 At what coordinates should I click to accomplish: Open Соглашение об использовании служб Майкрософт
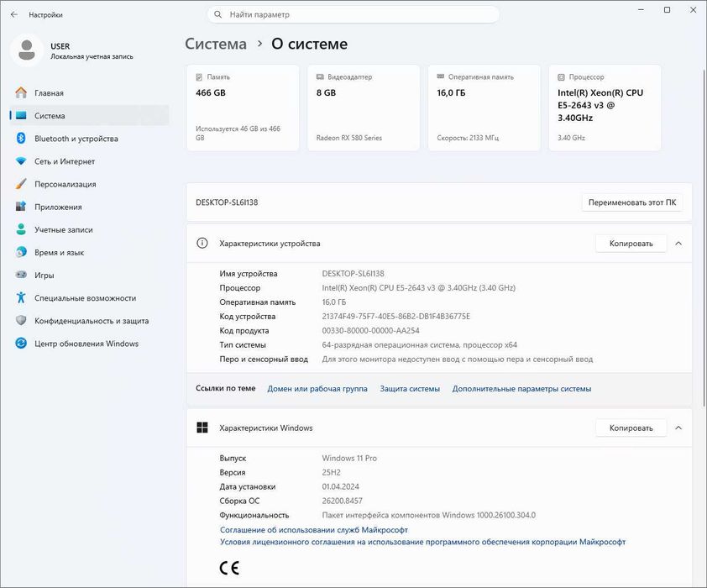point(314,530)
